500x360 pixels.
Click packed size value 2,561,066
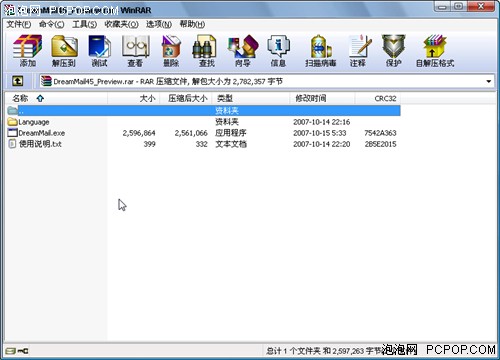[191, 133]
